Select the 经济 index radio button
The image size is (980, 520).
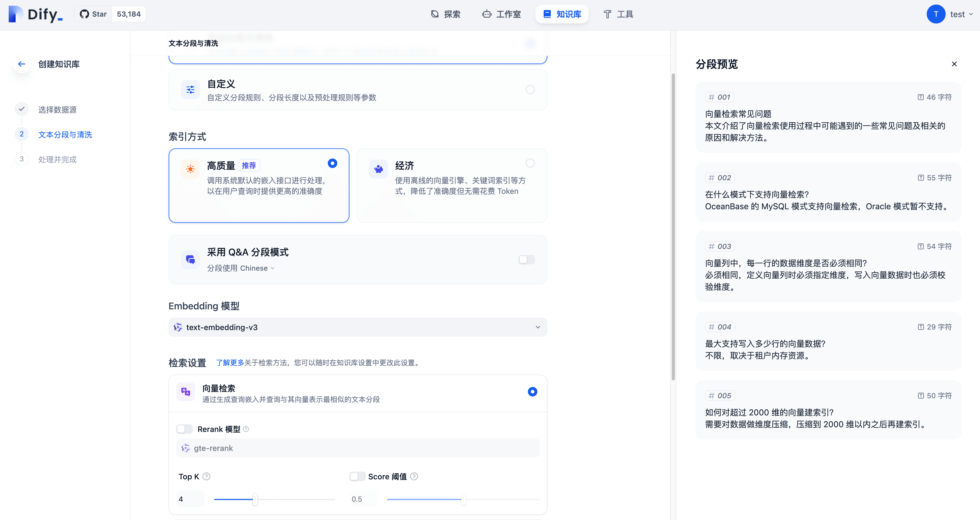[530, 163]
